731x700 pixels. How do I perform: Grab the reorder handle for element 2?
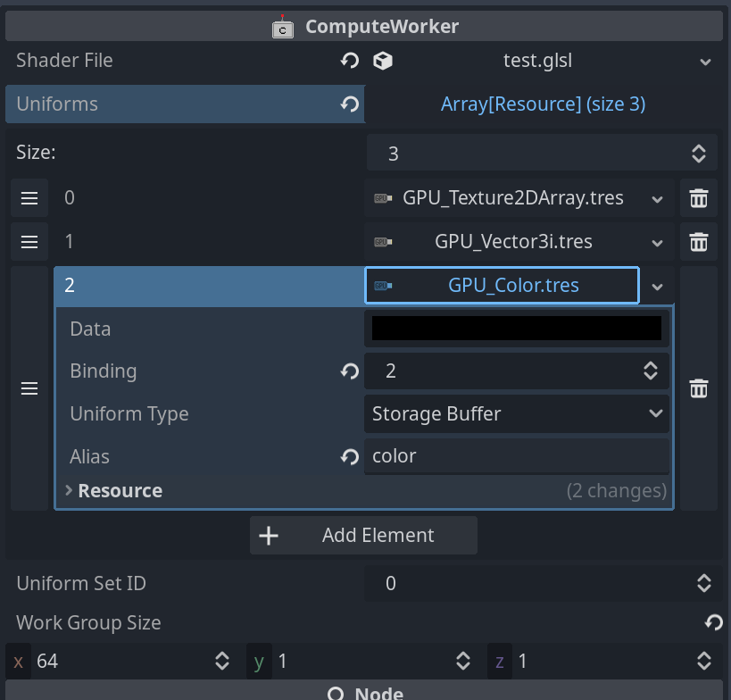click(29, 388)
